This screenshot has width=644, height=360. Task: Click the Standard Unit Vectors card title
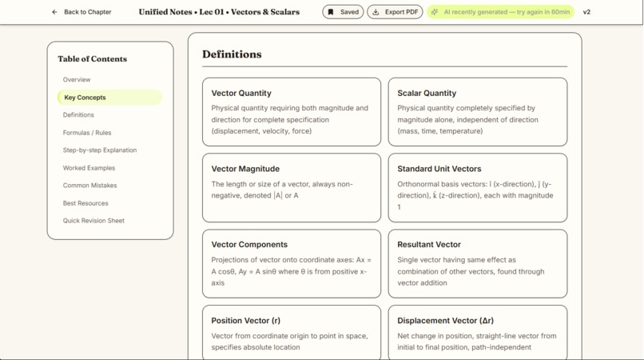(439, 169)
